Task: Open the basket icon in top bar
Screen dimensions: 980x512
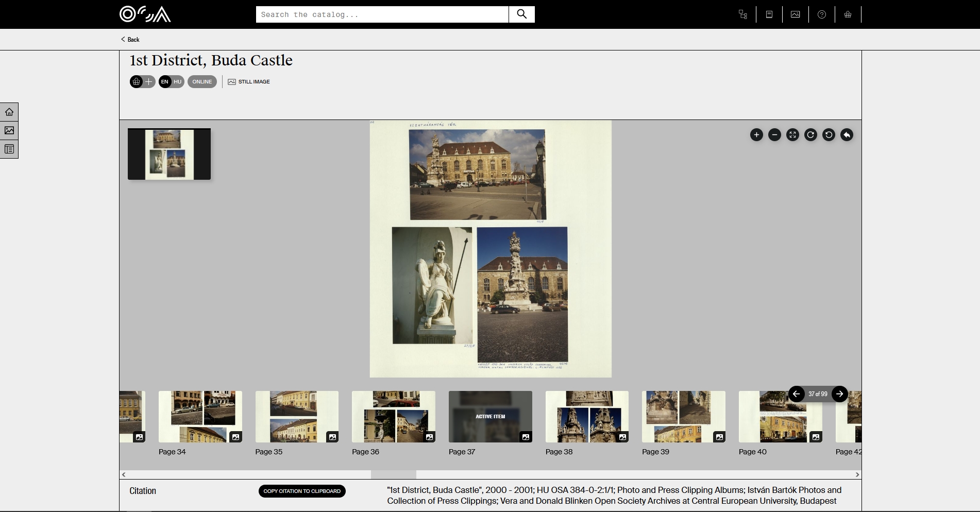Action: pos(848,14)
